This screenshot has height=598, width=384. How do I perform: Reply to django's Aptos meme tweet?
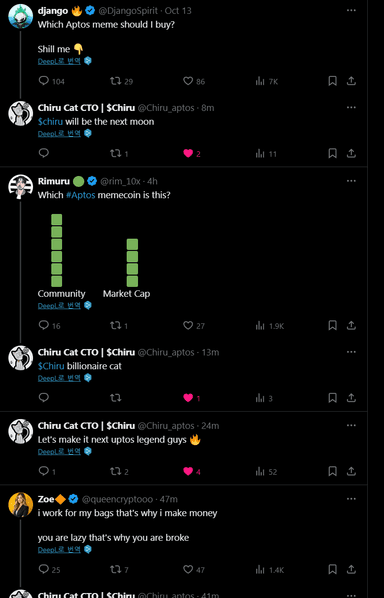[x=44, y=81]
